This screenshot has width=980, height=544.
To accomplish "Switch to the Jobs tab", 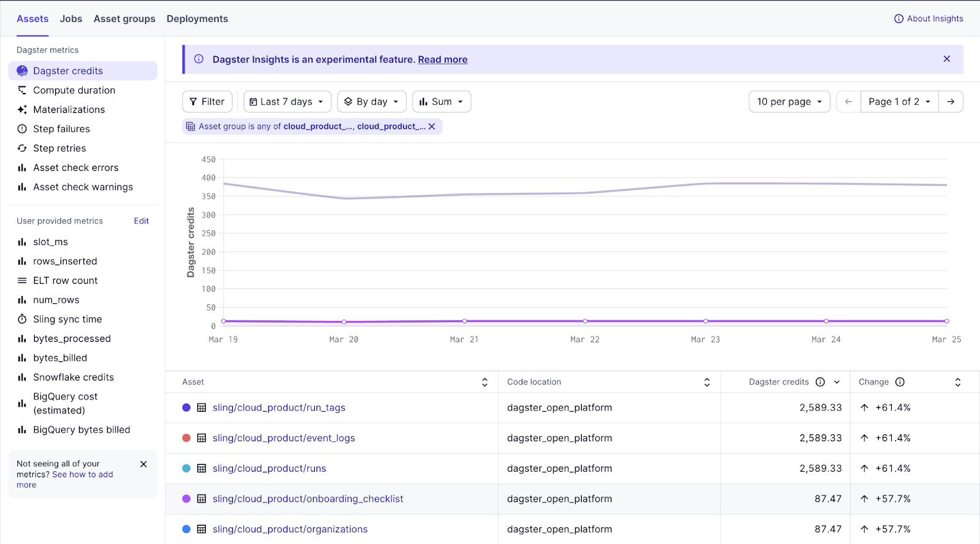I will [71, 19].
